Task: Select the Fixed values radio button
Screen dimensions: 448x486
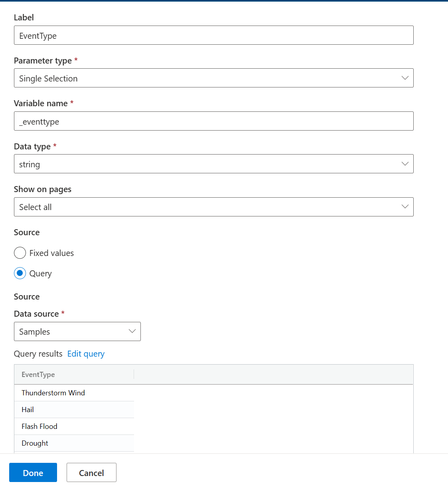Action: [20, 253]
